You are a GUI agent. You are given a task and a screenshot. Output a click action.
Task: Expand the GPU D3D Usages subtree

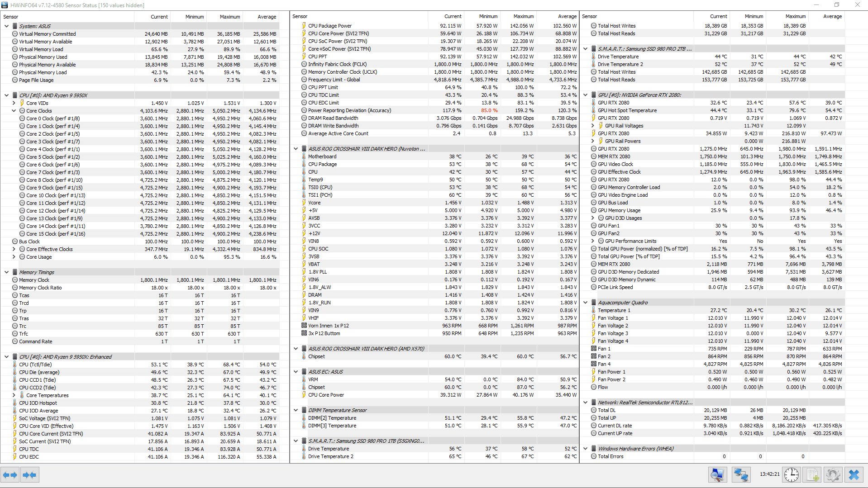[x=592, y=218]
